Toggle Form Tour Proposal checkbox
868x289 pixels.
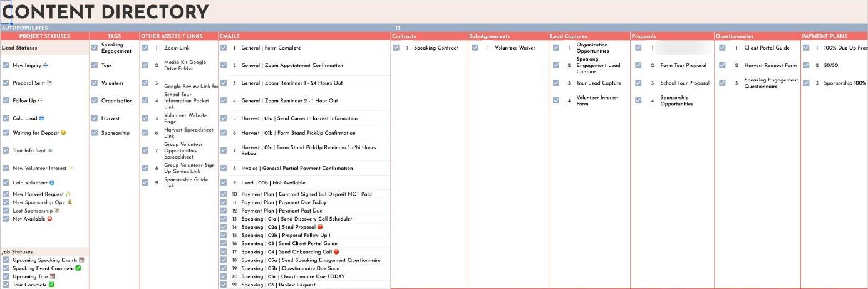click(x=638, y=65)
